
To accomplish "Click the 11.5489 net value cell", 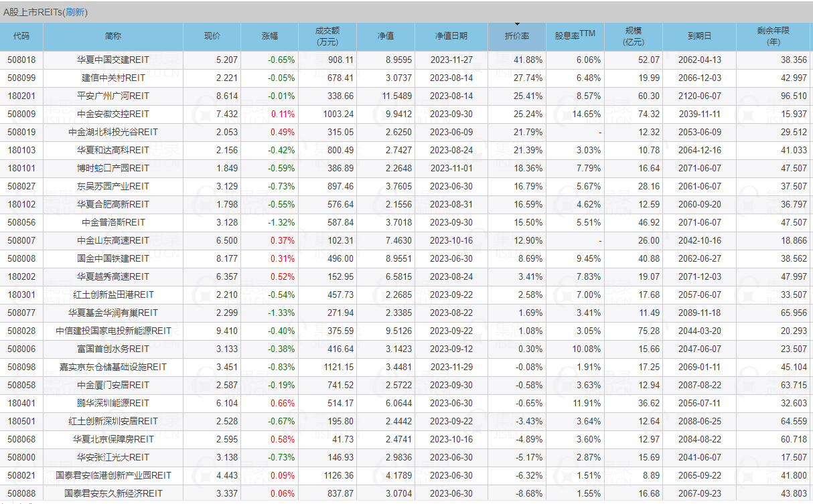I will click(x=386, y=96).
